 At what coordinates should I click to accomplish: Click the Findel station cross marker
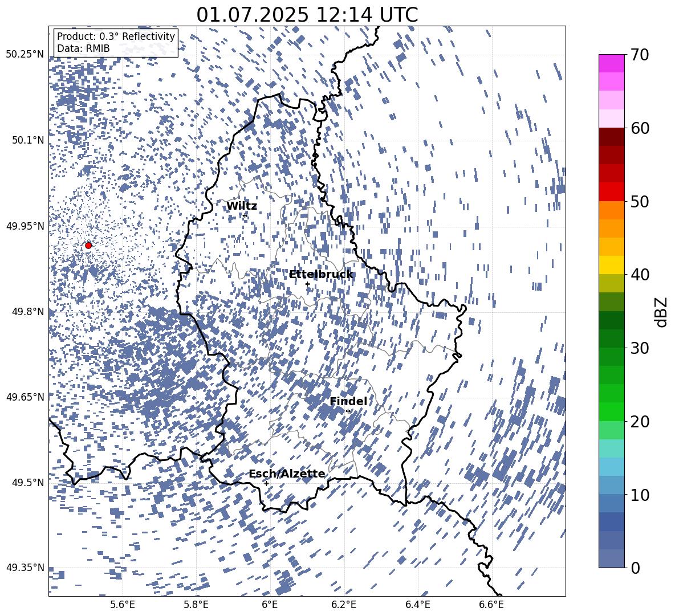[x=348, y=411]
